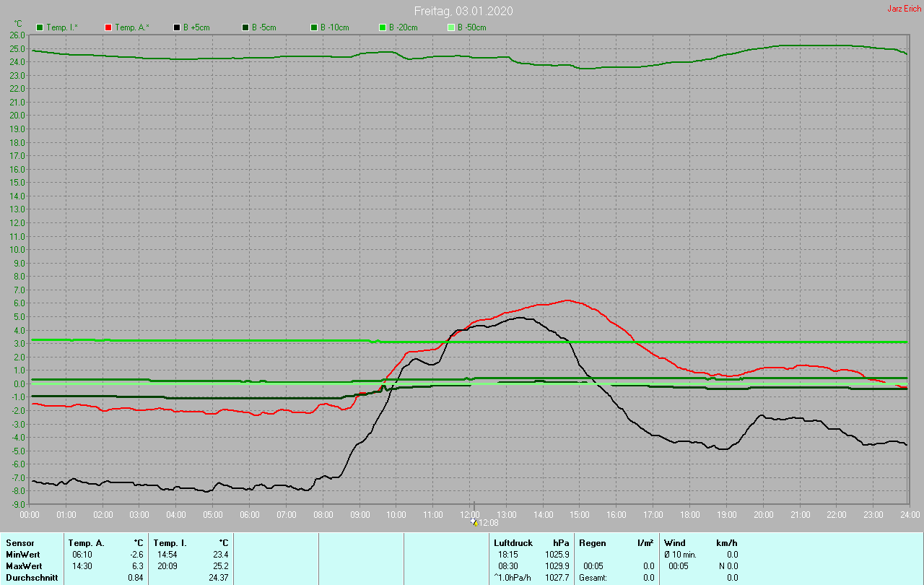
Task: Click the MaxWert row label
Action: coord(25,566)
